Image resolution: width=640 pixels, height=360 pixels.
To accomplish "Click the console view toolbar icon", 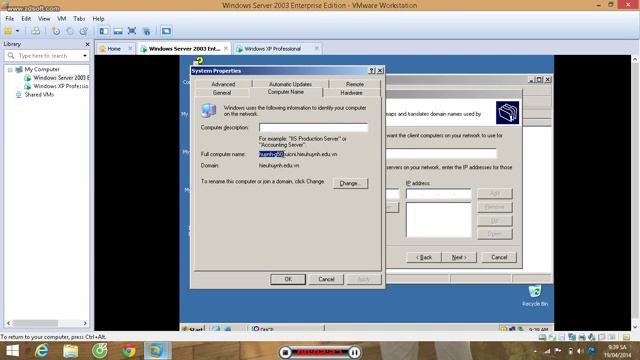I will point(166,31).
